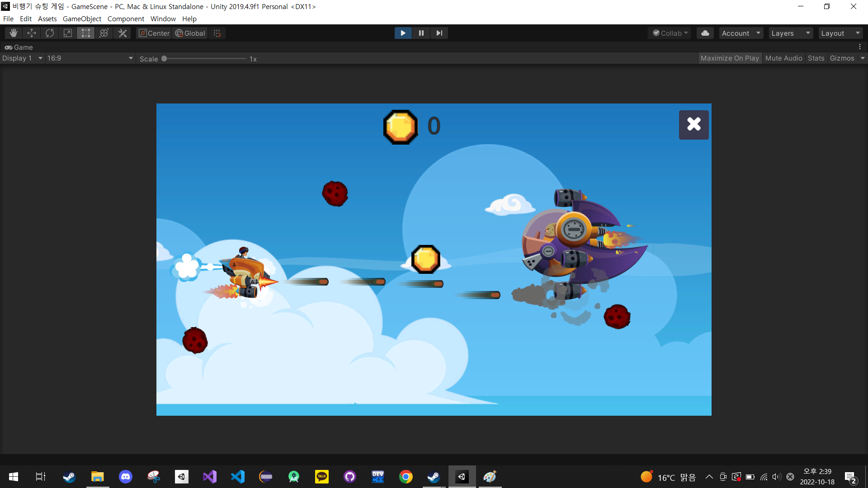Select the Rotate tool
Image resolution: width=868 pixels, height=488 pixels.
[49, 33]
